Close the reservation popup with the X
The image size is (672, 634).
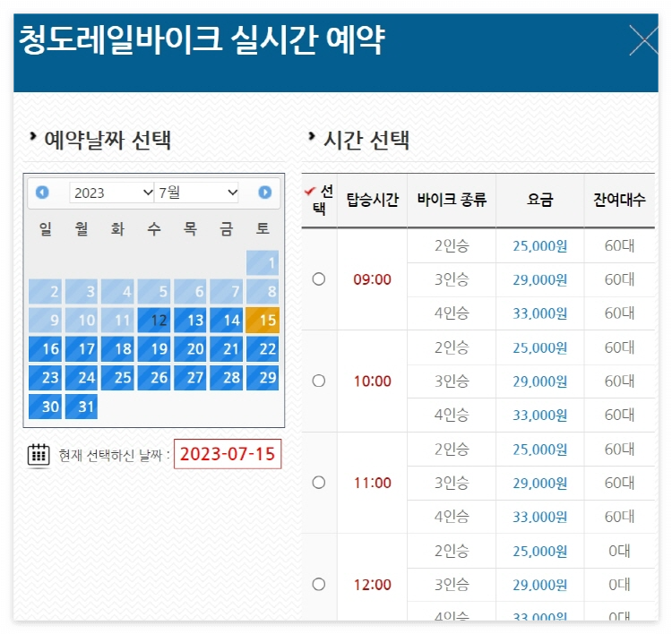[x=643, y=40]
